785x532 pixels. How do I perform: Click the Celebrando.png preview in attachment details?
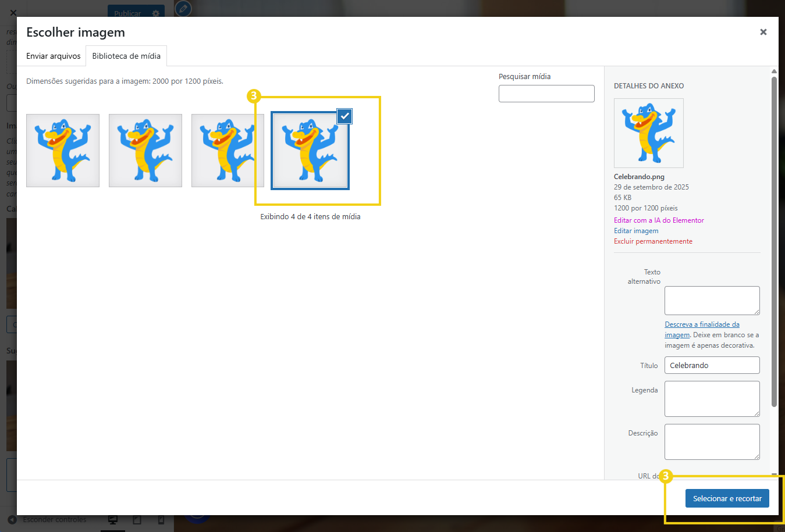(x=648, y=133)
